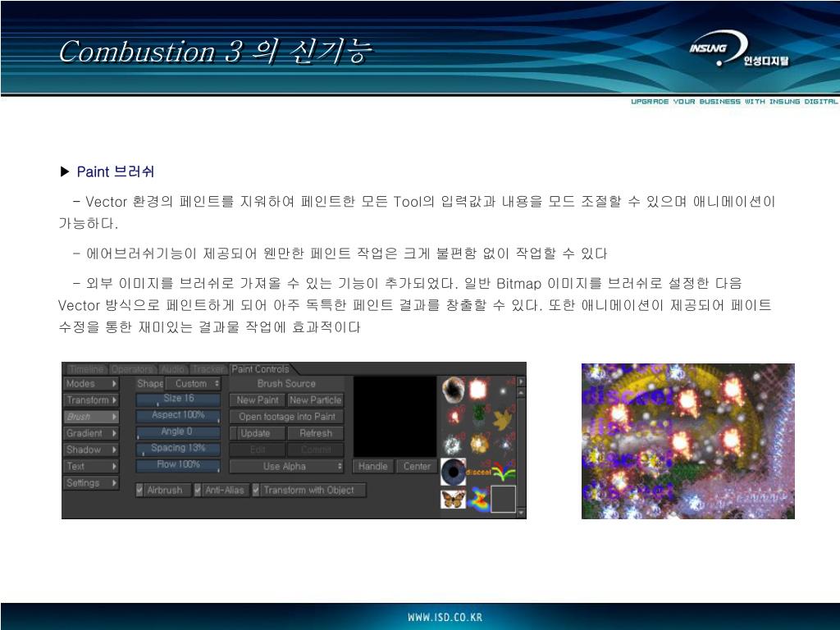Screen dimensions: 840x630
Task: Toggle the Airbrush checkbox
Action: tap(139, 490)
